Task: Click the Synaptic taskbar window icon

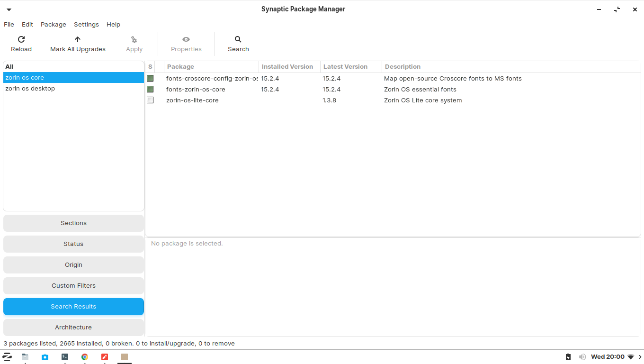Action: point(125,357)
